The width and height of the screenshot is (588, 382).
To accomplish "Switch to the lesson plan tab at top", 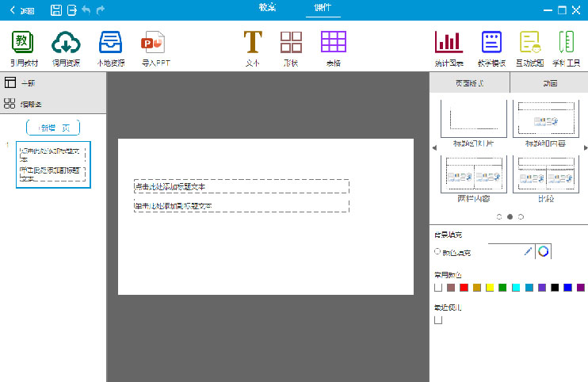I will click(268, 7).
